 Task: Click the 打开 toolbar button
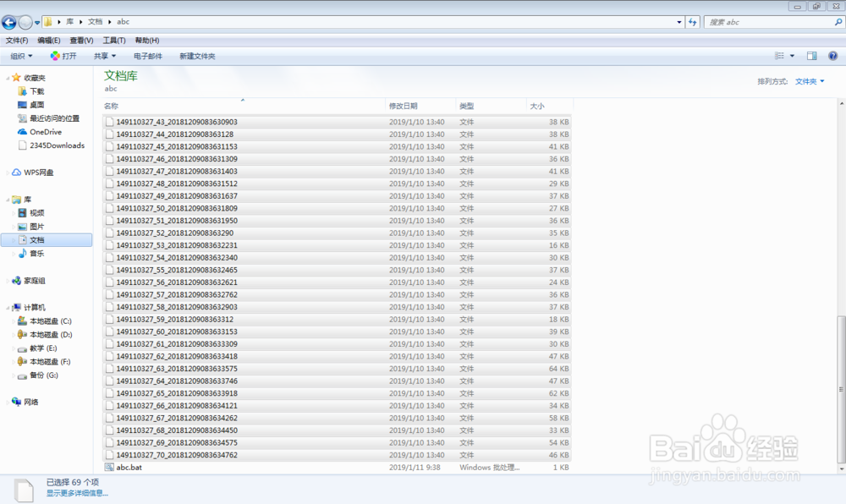click(63, 56)
